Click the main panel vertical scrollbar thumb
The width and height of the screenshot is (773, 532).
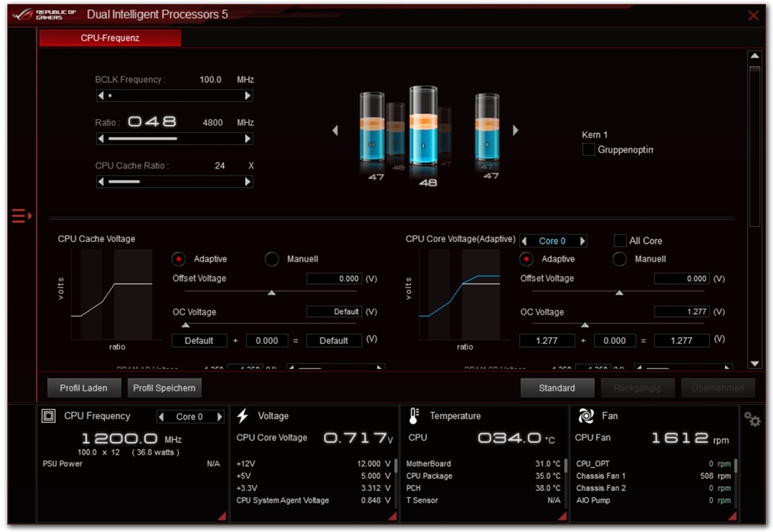pos(754,145)
